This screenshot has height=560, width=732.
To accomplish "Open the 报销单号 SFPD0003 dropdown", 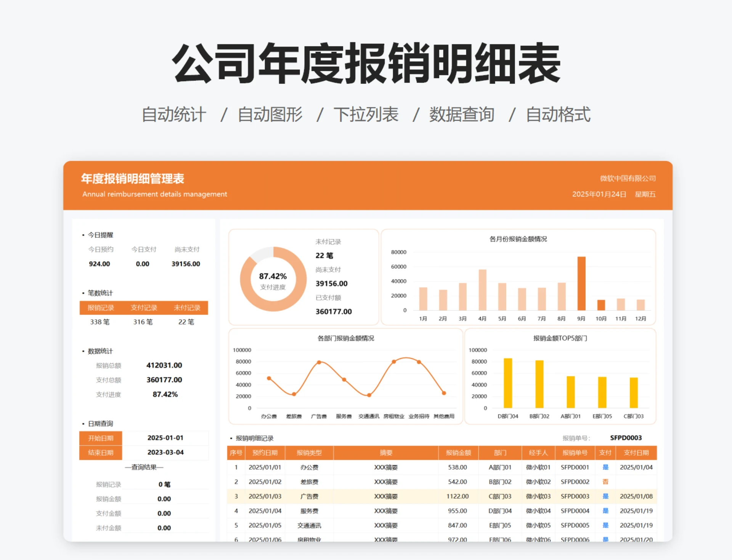I will (x=626, y=438).
